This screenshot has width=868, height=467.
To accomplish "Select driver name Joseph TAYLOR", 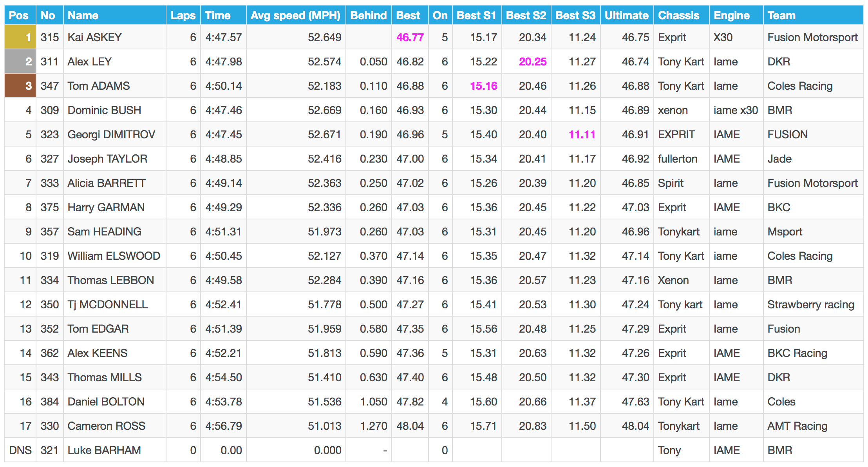I will (x=107, y=159).
